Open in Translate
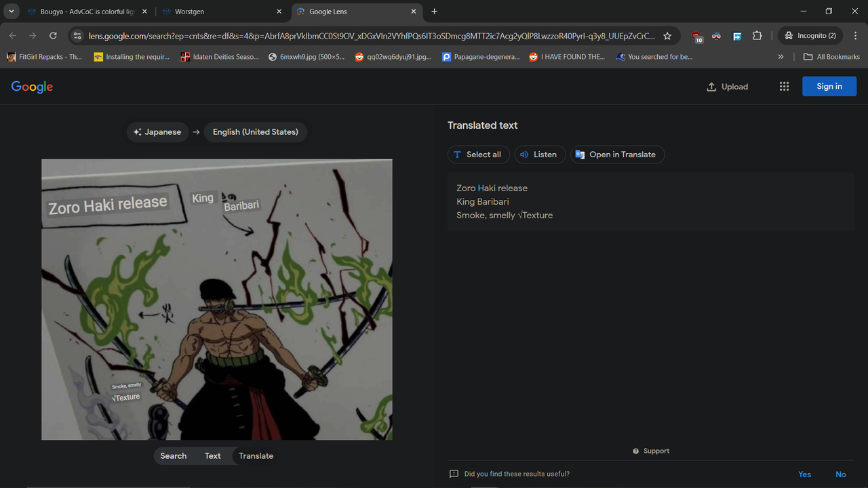Image resolution: width=868 pixels, height=488 pixels. 617,155
